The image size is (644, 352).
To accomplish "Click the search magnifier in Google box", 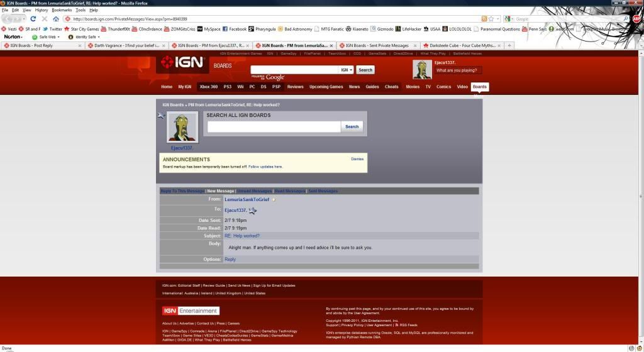I will (626, 19).
